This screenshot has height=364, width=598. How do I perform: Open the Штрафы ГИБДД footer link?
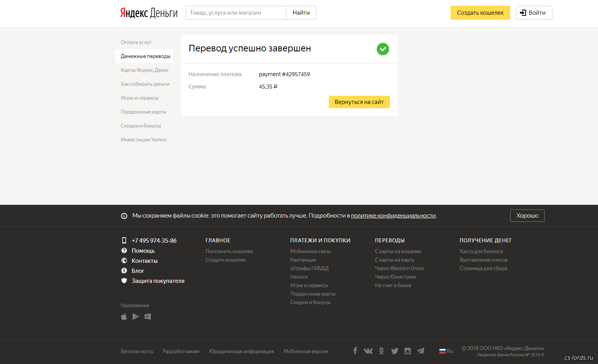309,268
